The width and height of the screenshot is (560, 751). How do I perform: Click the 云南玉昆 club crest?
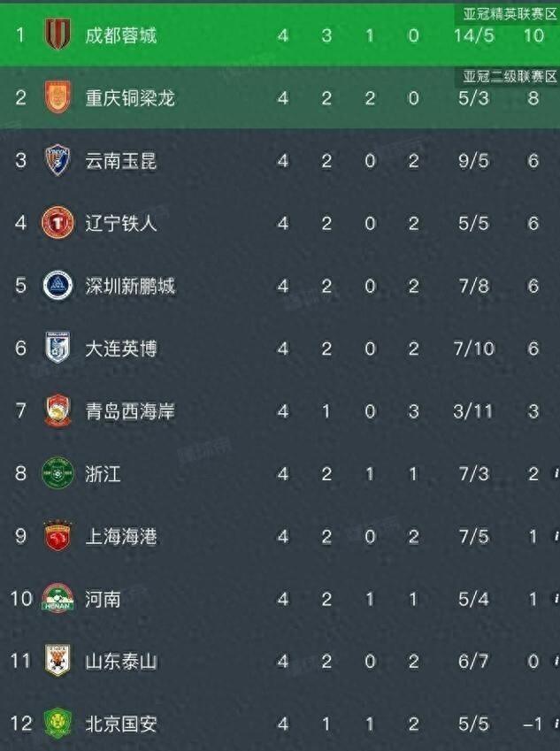(x=58, y=160)
